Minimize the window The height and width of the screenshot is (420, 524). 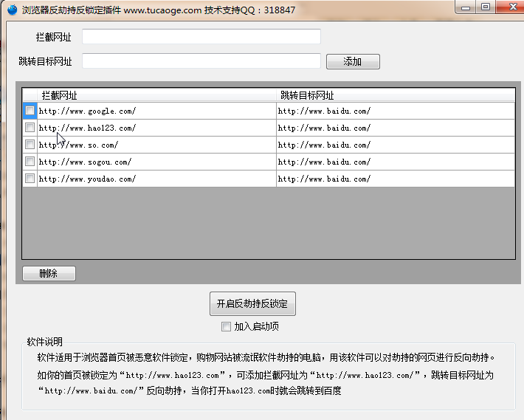(466, 7)
